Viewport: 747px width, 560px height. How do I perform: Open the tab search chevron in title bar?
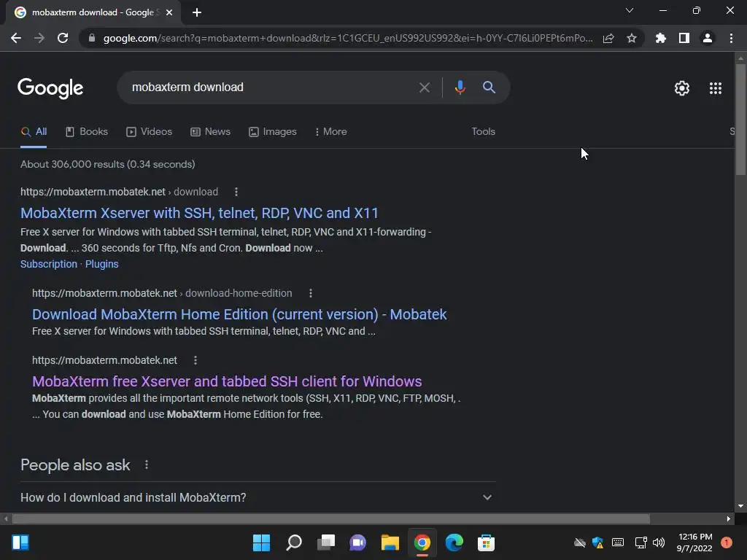[630, 10]
